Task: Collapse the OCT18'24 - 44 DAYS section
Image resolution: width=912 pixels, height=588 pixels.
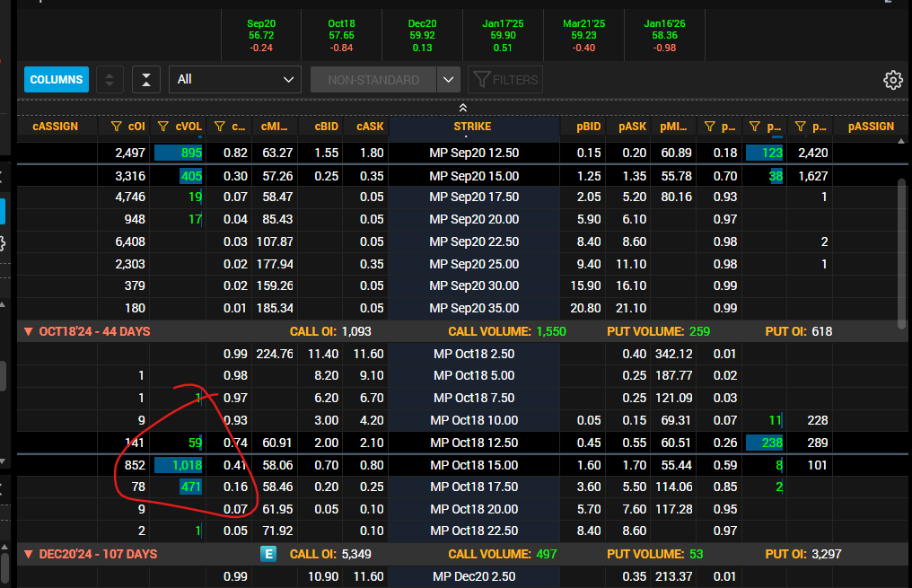Action: click(x=28, y=331)
